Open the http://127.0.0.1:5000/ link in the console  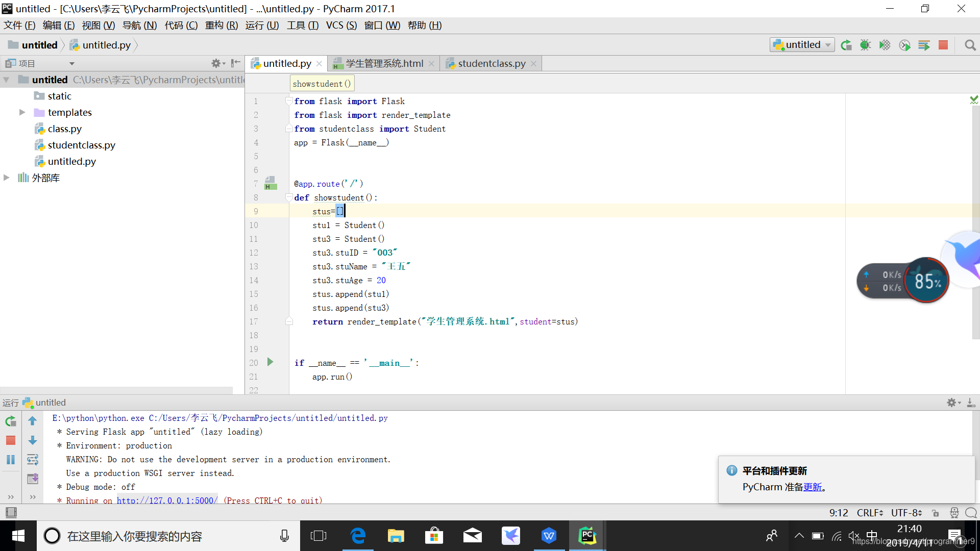[167, 500]
